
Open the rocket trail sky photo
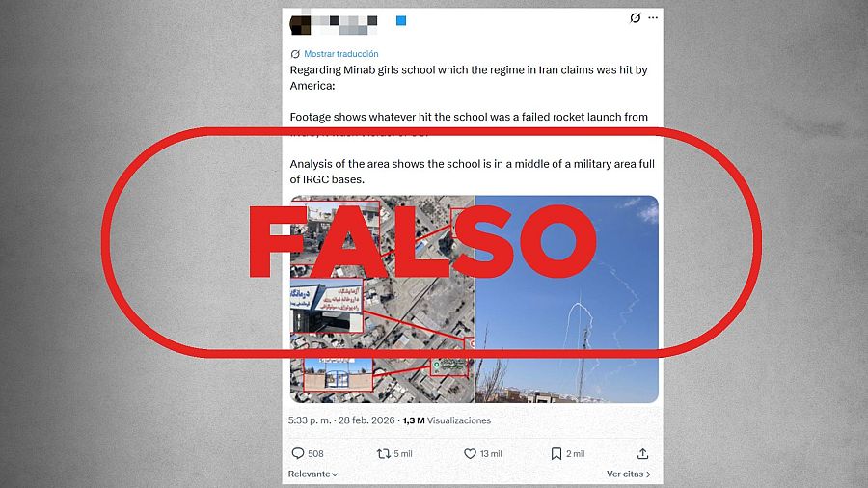coord(567,299)
